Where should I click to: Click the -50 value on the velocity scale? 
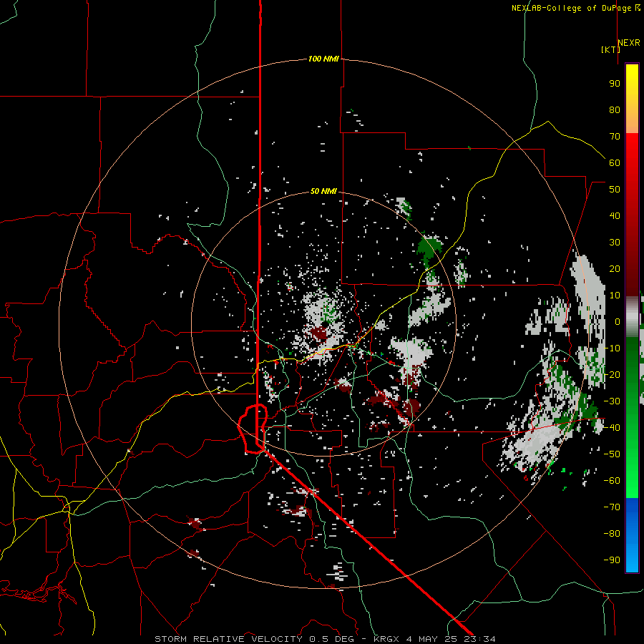coord(612,454)
